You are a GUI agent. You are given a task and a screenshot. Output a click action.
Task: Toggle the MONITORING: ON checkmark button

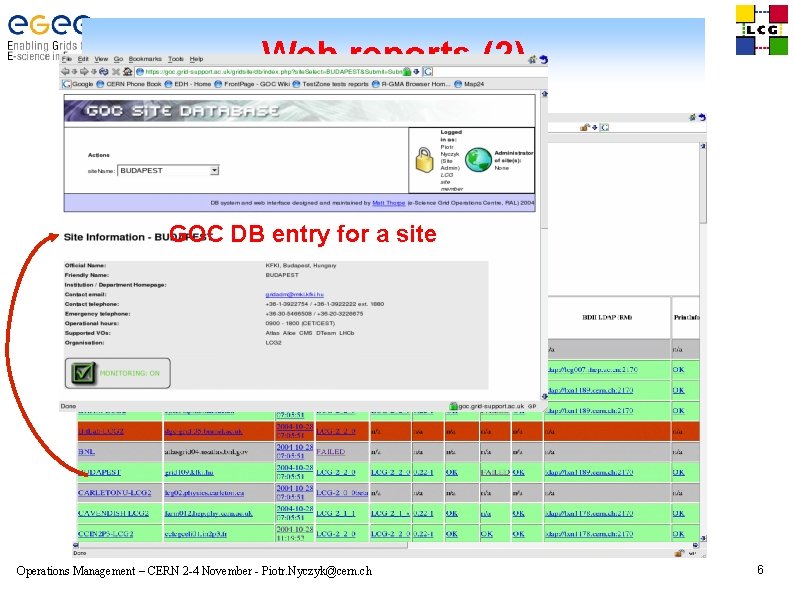coord(117,373)
